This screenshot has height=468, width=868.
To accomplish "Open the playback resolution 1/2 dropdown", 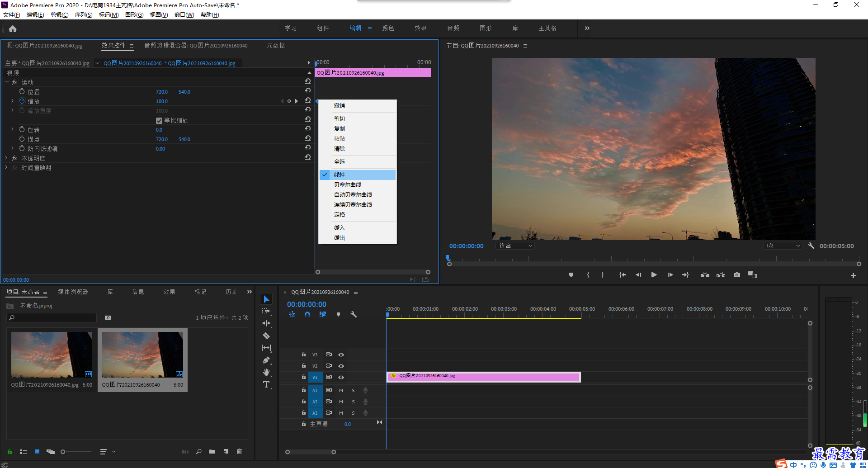I will [783, 246].
